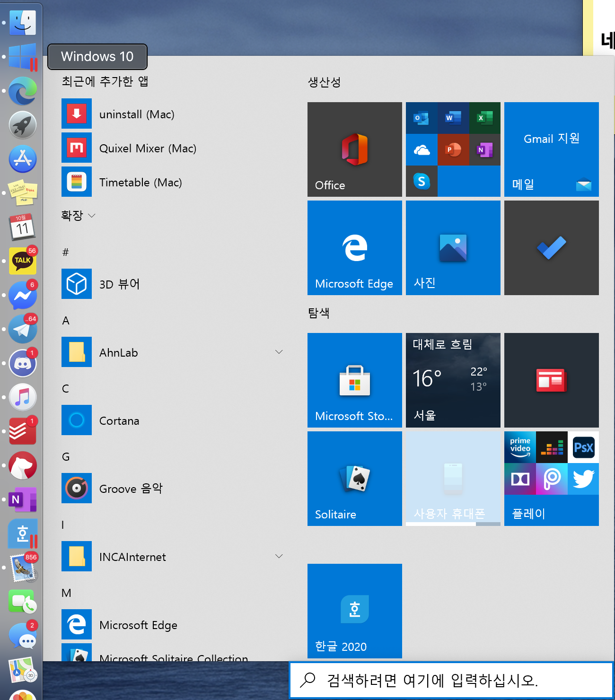The height and width of the screenshot is (700, 615).
Task: Open Dolby icon in 플레이 tile
Action: [520, 479]
